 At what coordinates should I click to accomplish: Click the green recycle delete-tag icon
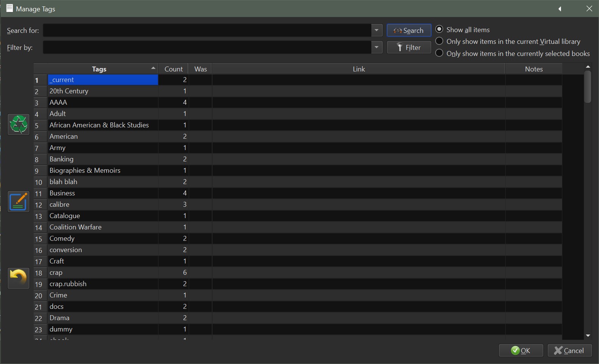coord(19,124)
